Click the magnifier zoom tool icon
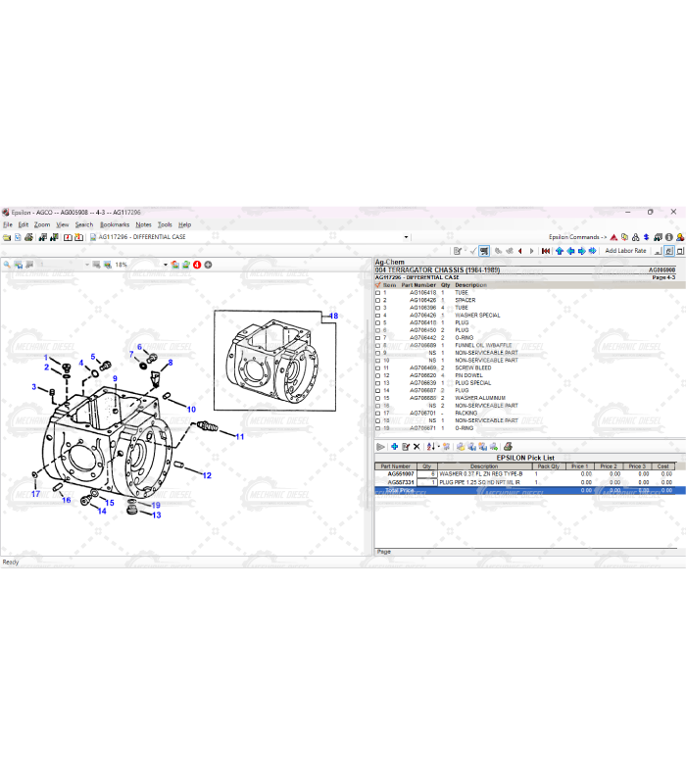The width and height of the screenshot is (686, 784). click(x=7, y=265)
